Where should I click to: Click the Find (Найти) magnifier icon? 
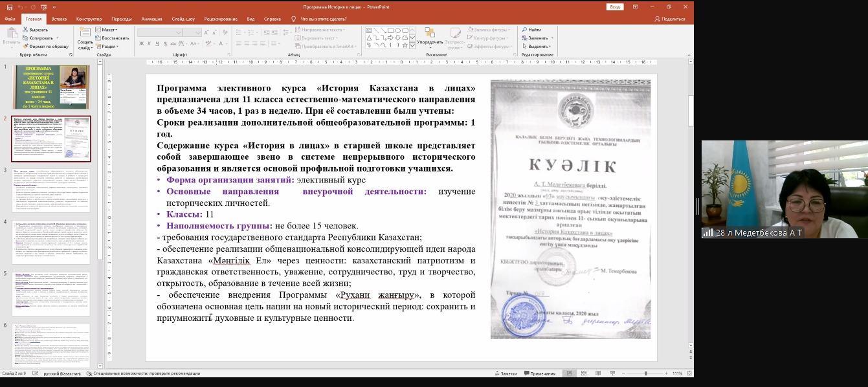[x=524, y=30]
